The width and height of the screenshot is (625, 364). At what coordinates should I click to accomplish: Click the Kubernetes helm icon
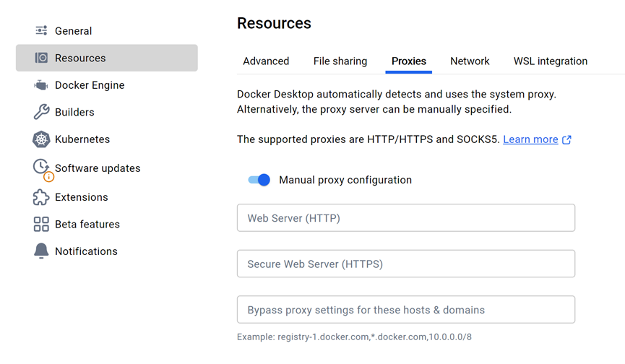click(x=41, y=139)
